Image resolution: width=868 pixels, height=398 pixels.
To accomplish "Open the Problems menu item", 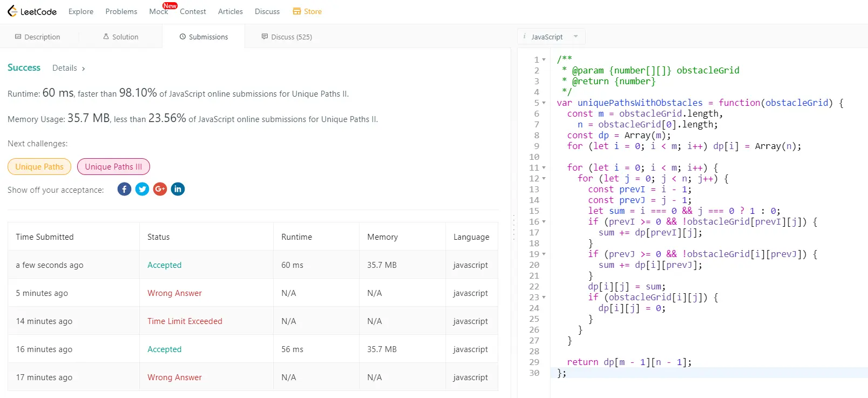I will tap(121, 11).
